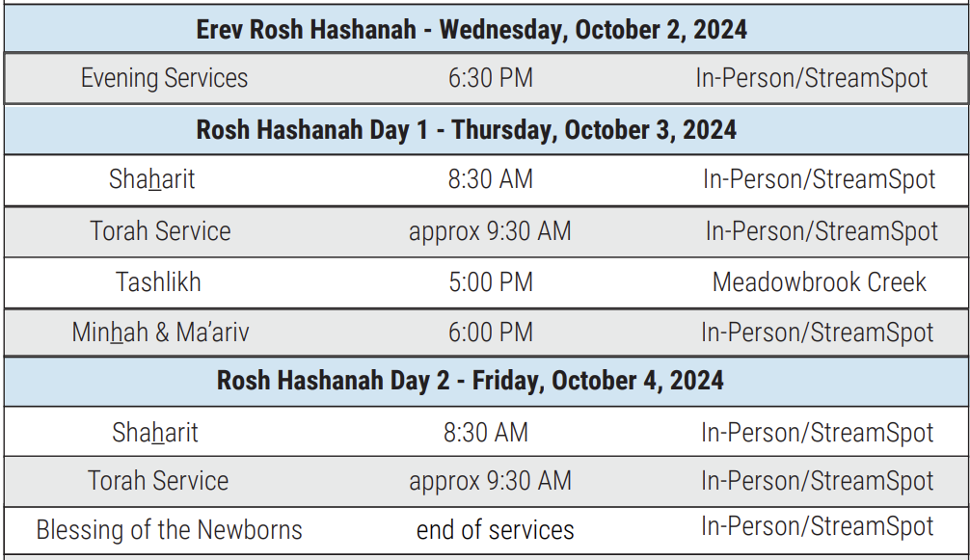970x560 pixels.
Task: Select the Rosh Hashanah Day 1 header
Action: pyautogui.click(x=467, y=130)
